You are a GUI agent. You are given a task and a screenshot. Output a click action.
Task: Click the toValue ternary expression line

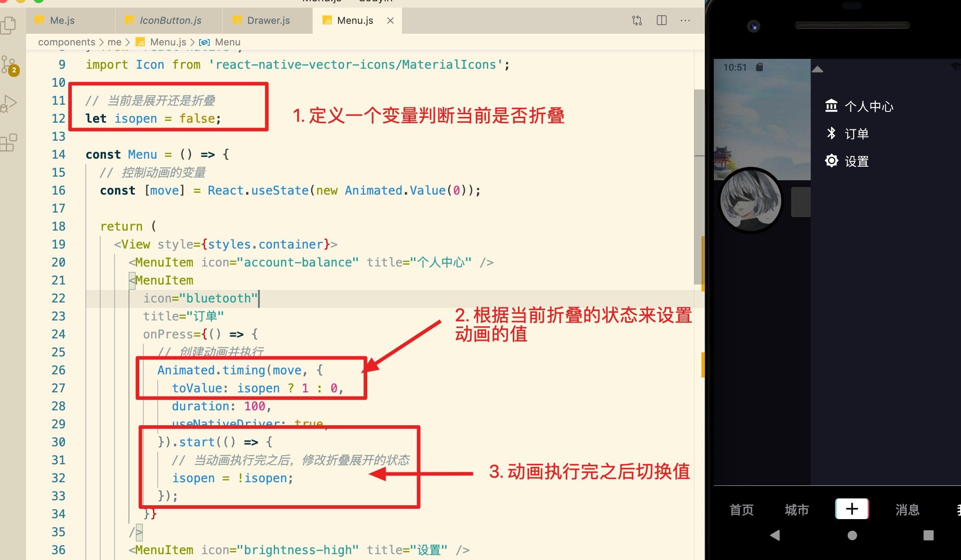[x=258, y=388]
